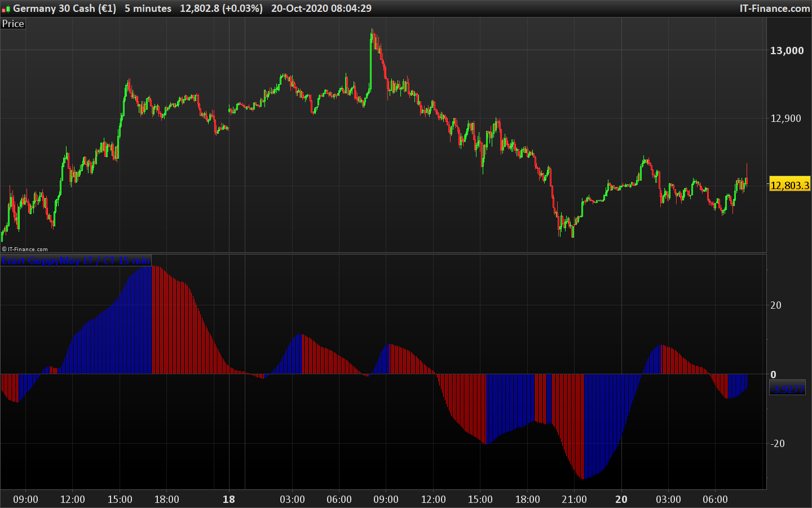The image size is (812, 508).
Task: Click the 06:00 time label between days 18 and 20
Action: [339, 500]
